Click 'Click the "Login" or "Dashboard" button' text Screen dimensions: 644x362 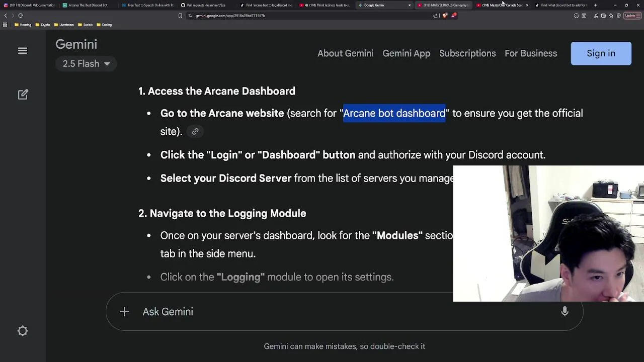click(258, 155)
